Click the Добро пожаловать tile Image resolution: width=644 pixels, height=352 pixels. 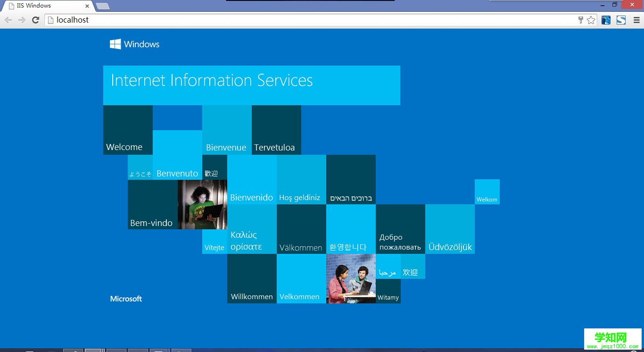pyautogui.click(x=400, y=229)
